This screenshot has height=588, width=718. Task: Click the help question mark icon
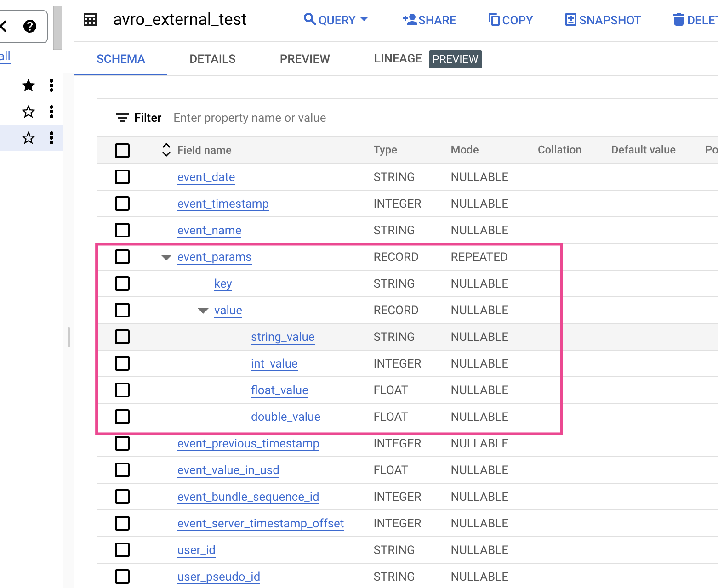[30, 26]
